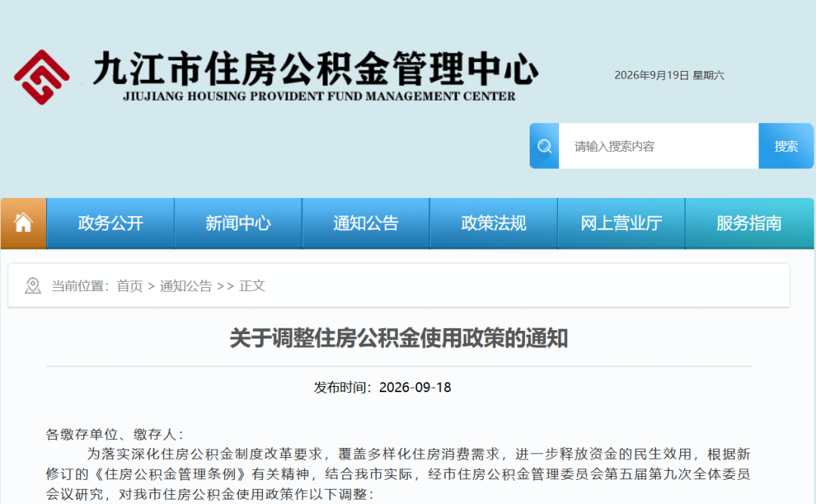Click the red diamond site logo

[42, 77]
